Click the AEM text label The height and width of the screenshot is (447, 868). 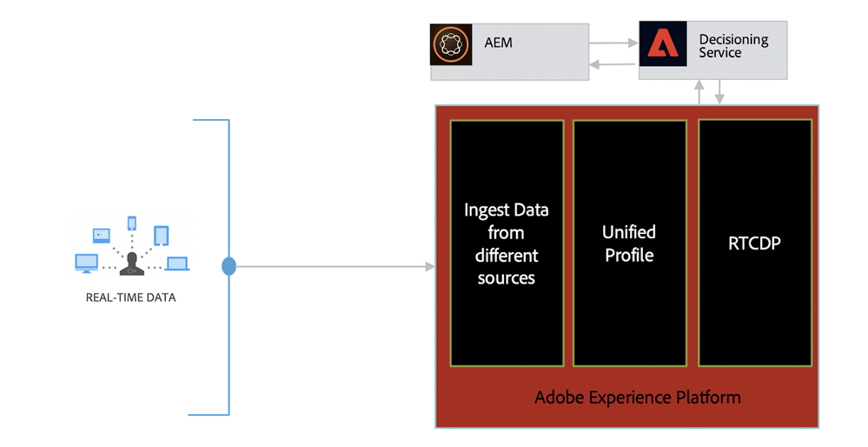coord(499,42)
